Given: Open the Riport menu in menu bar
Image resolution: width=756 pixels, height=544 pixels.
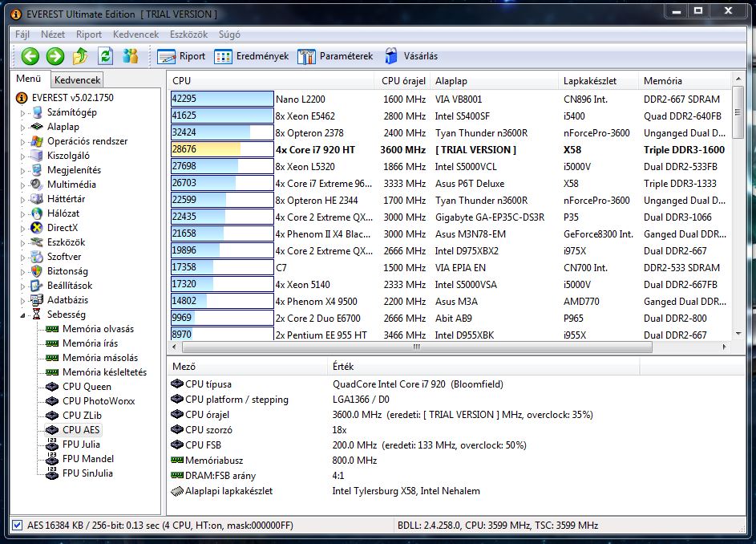Looking at the screenshot, I should point(89,35).
